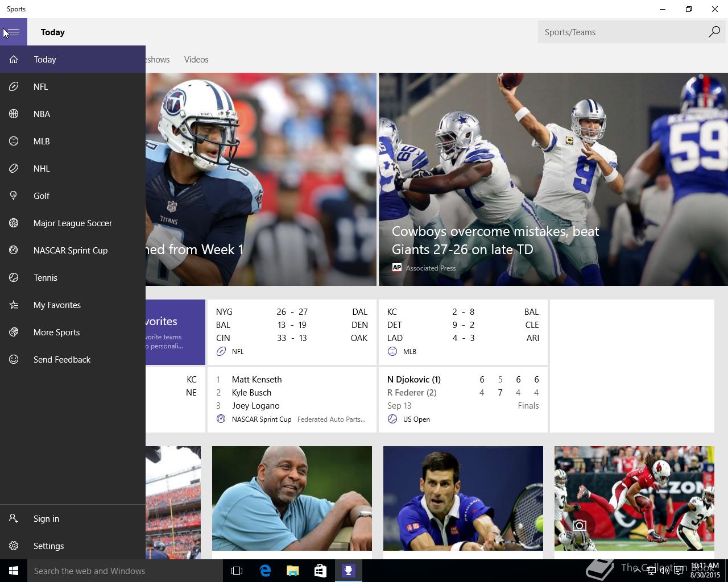The height and width of the screenshot is (582, 728).
Task: Click the NHL hockey stick icon
Action: (x=14, y=168)
